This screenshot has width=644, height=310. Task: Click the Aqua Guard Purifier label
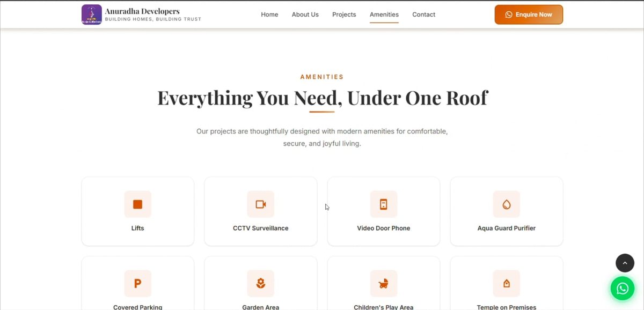point(507,228)
